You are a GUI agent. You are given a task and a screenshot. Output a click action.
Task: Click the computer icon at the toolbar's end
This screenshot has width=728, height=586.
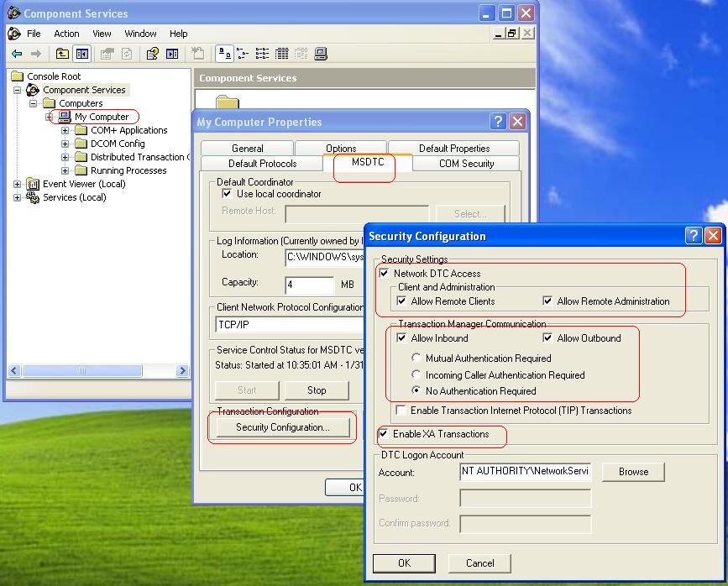tap(321, 54)
